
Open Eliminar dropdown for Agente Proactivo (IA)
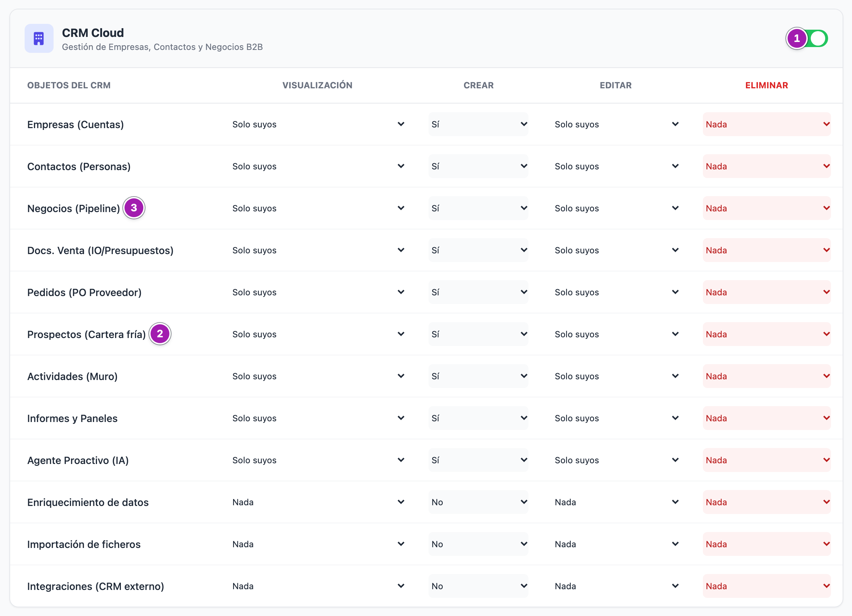click(x=767, y=460)
